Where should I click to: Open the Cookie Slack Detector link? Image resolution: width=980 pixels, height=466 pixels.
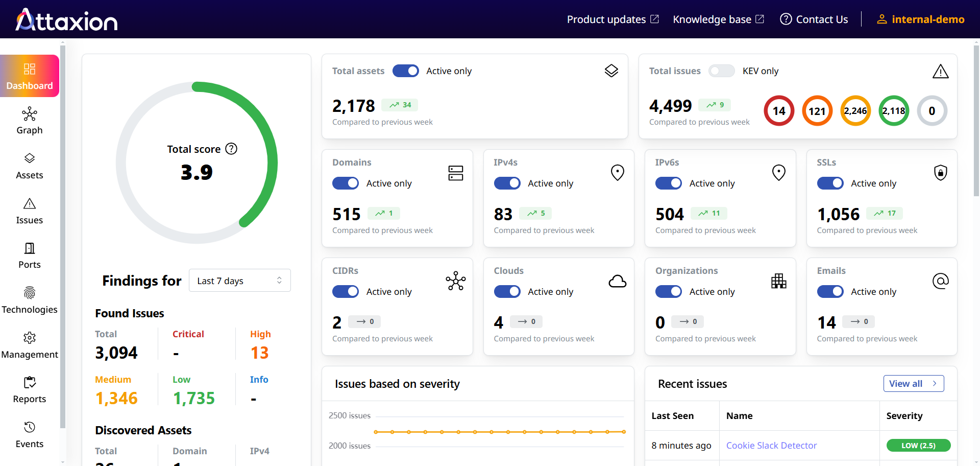tap(771, 446)
